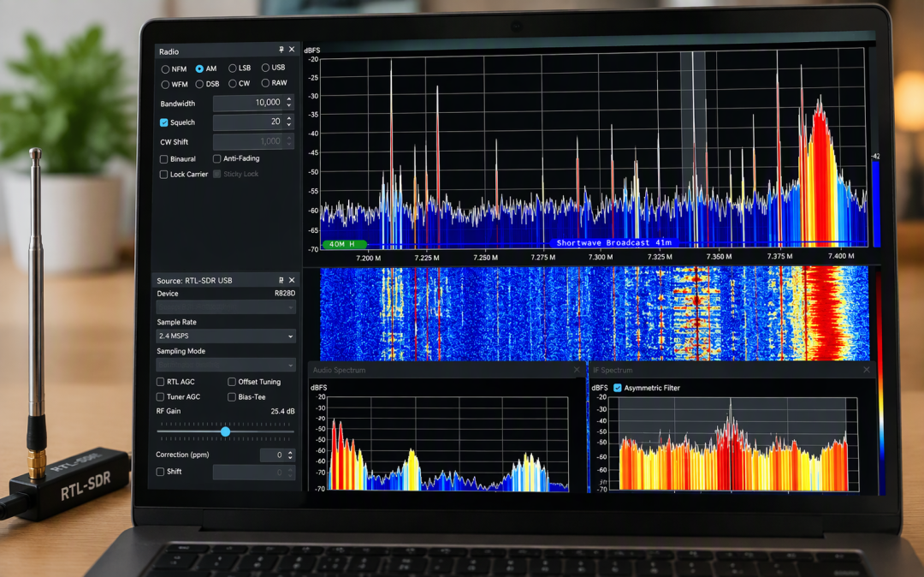Toggle RTL AGC on
Image resolution: width=924 pixels, height=577 pixels.
click(x=160, y=382)
